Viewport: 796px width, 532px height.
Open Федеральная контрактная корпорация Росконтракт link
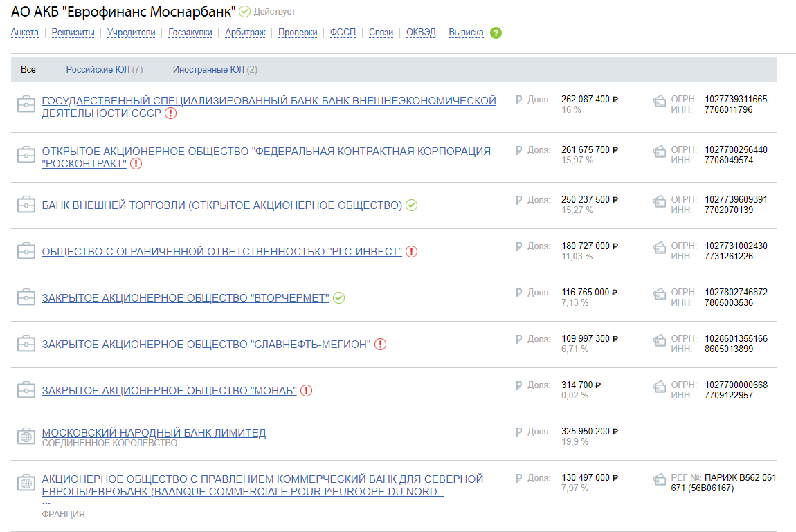tap(266, 157)
